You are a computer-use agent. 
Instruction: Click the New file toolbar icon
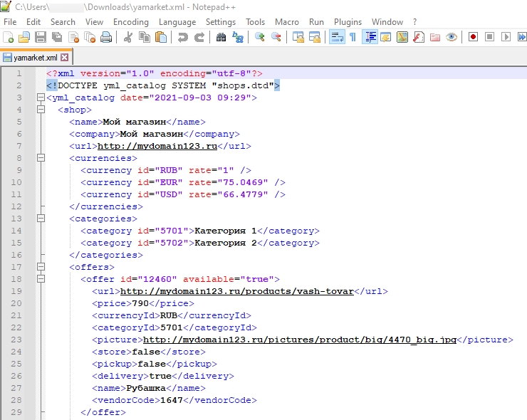[9, 38]
